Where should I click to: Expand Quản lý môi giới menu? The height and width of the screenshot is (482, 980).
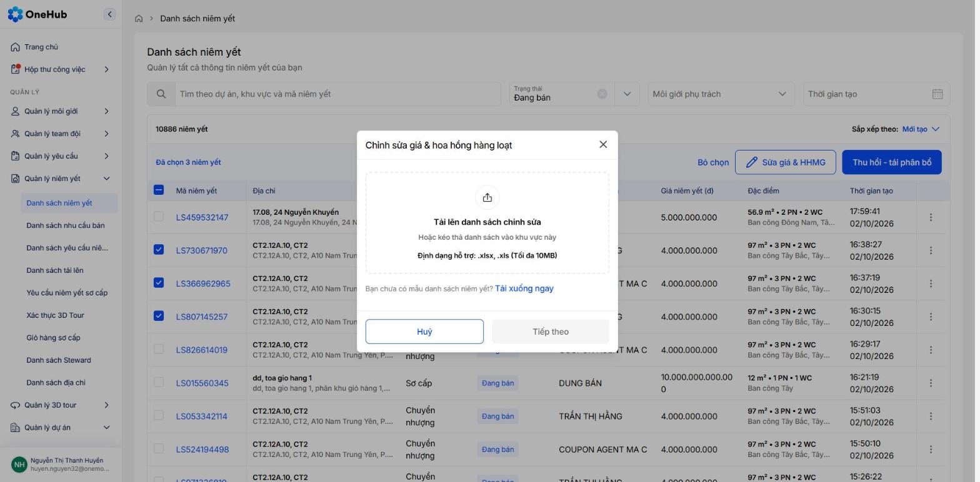[61, 111]
